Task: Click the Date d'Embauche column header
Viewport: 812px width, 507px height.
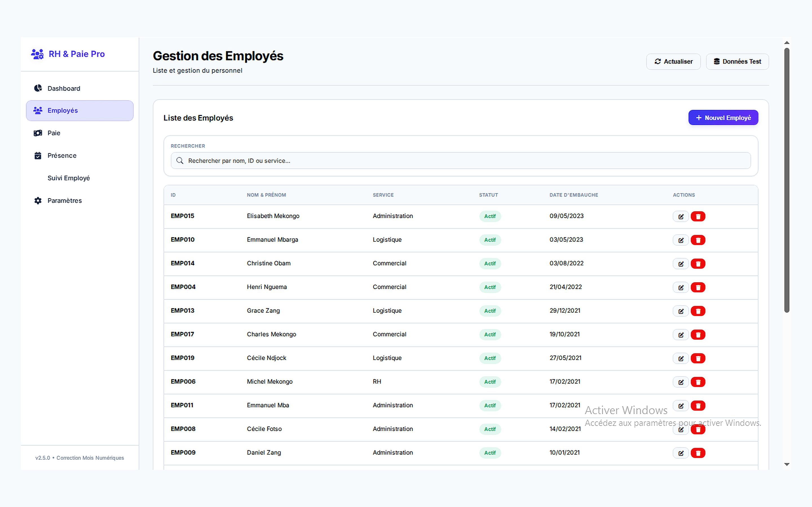Action: 573,195
